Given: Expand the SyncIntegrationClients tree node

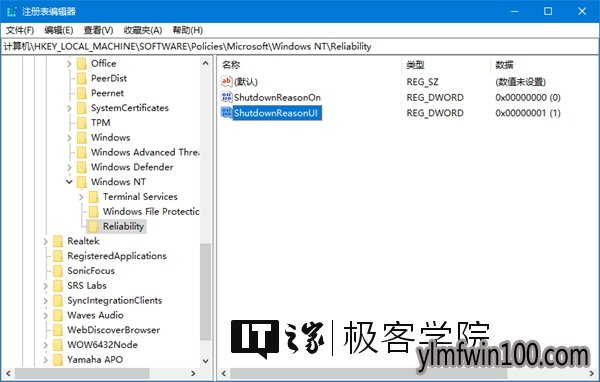Looking at the screenshot, I should click(x=46, y=300).
